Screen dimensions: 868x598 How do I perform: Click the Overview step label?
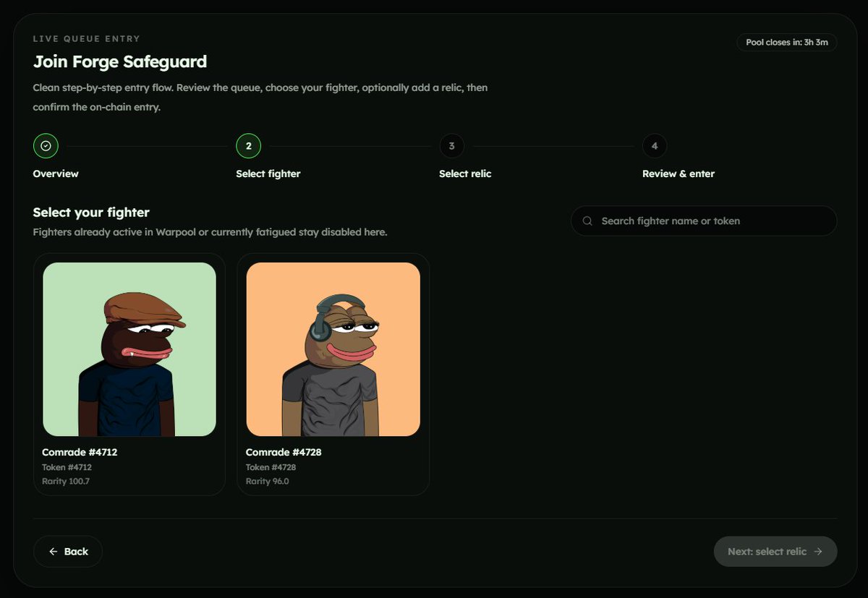(x=56, y=174)
